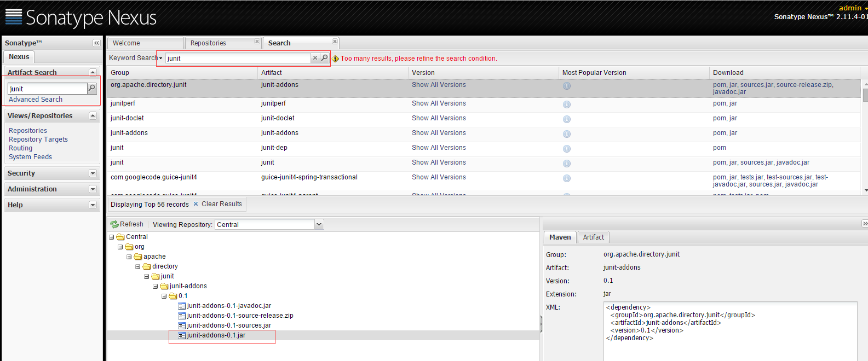Switch to the Welcome tab
Screen dimensions: 868x361
[x=145, y=43]
